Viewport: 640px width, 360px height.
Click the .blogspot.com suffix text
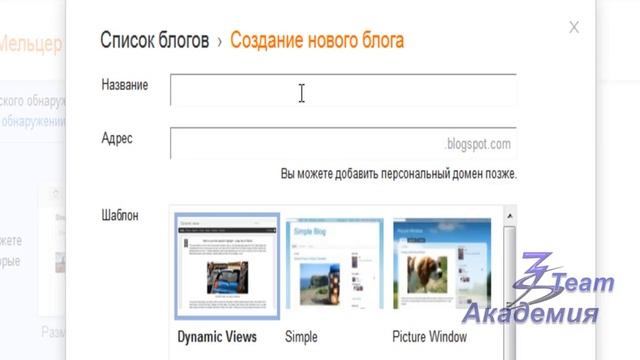[478, 144]
